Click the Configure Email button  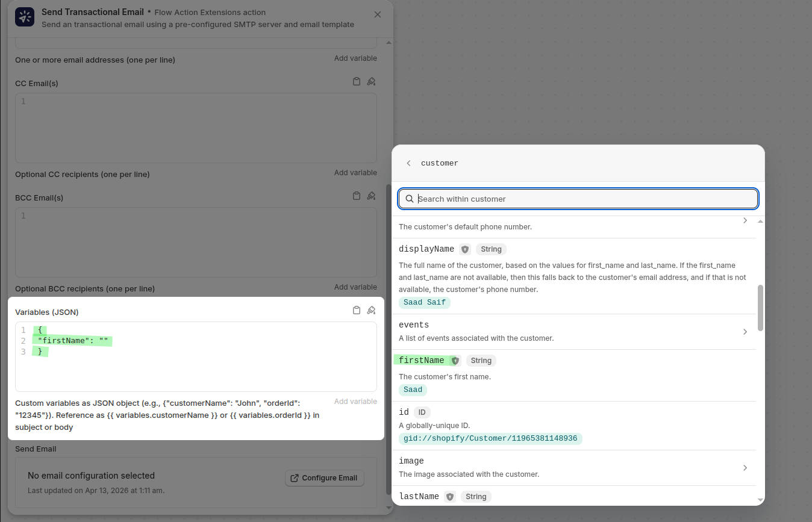point(325,478)
